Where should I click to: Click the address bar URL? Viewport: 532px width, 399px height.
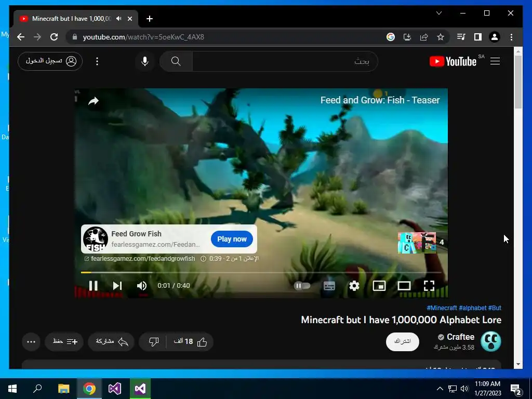coord(143,37)
